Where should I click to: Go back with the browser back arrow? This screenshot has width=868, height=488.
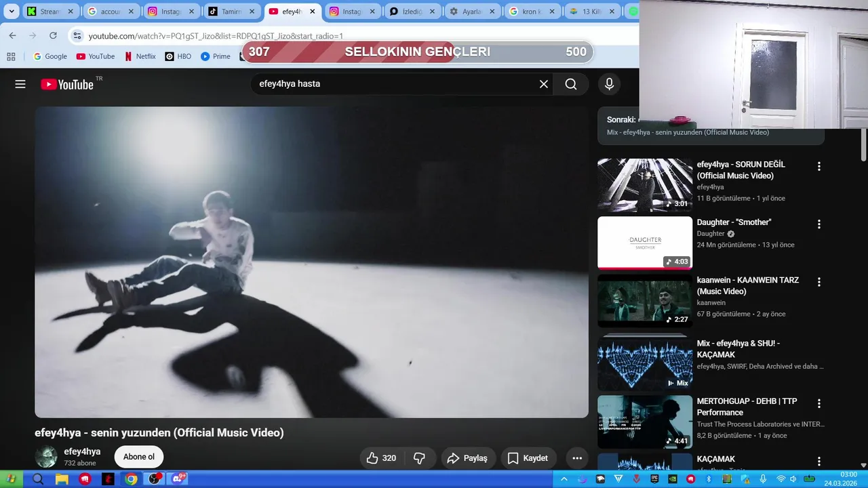[x=12, y=35]
